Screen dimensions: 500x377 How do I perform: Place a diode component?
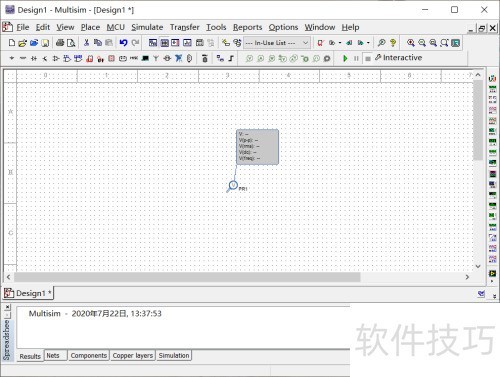tap(34, 58)
